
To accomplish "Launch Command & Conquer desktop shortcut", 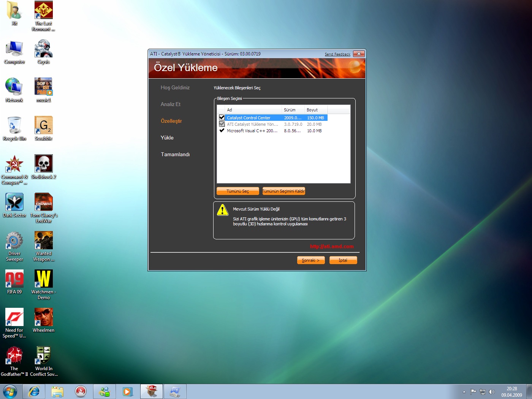I will pos(14,170).
